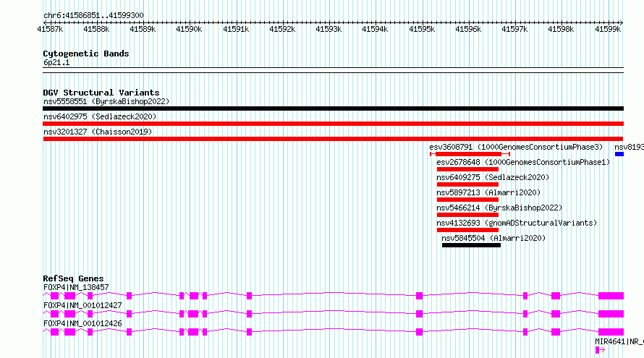Open the nsv4132693 (gnomADStructuralVariants) label

(x=517, y=223)
